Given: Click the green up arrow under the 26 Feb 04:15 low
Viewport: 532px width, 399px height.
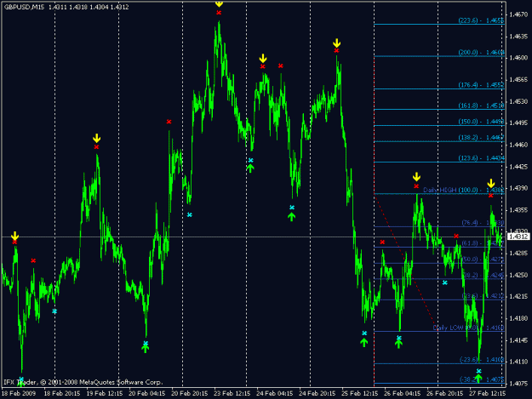Looking at the screenshot, I should pyautogui.click(x=398, y=344).
